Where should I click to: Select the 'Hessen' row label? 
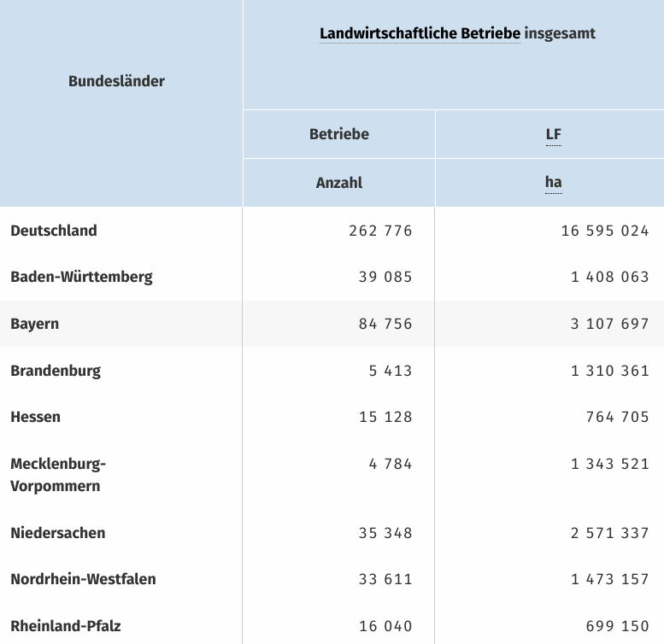pos(36,417)
